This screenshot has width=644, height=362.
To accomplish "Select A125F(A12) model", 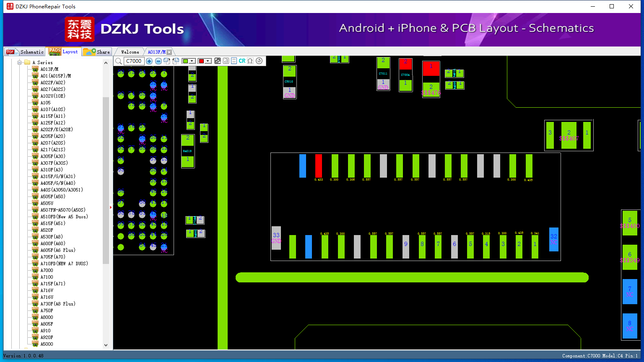I will [53, 123].
